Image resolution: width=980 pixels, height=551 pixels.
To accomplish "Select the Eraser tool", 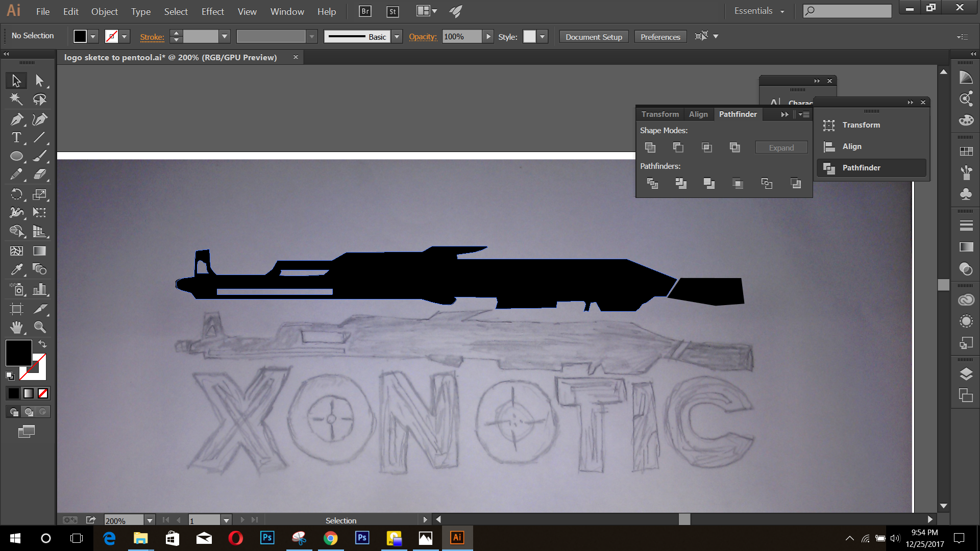I will (x=39, y=174).
